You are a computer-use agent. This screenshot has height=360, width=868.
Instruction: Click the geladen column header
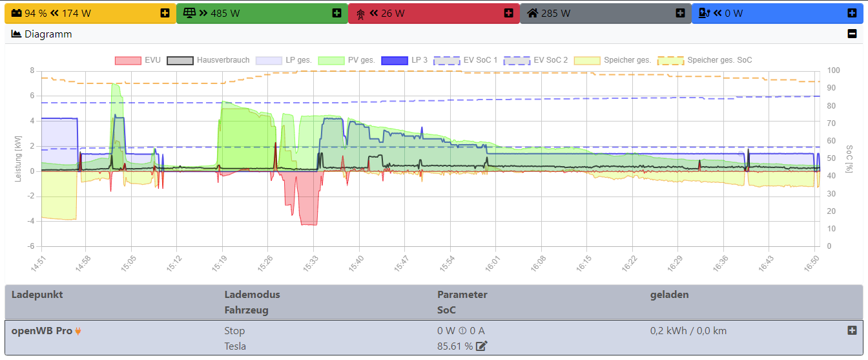coord(669,295)
